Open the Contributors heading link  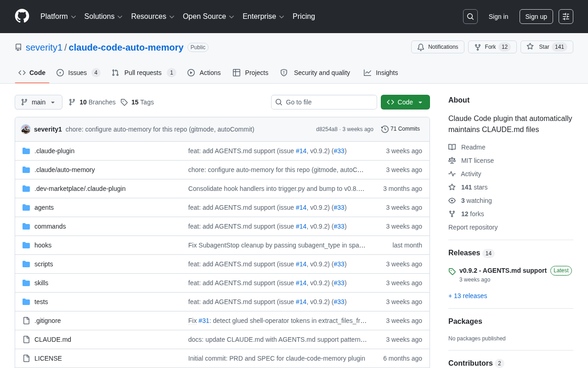(476, 363)
